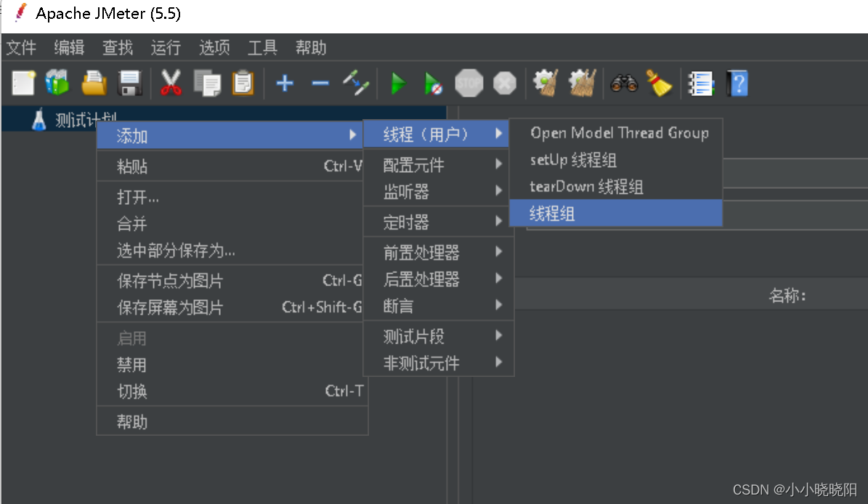Collapse tree nodes using the minus toolbar icon
The width and height of the screenshot is (868, 504).
pyautogui.click(x=320, y=83)
